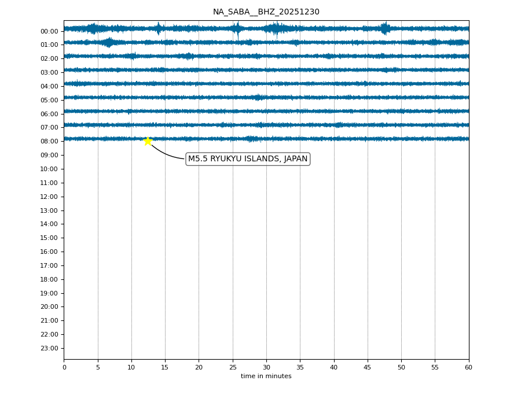This screenshot has width=532, height=399.
Task: Click the yellow star earthquake marker
Action: pos(148,141)
